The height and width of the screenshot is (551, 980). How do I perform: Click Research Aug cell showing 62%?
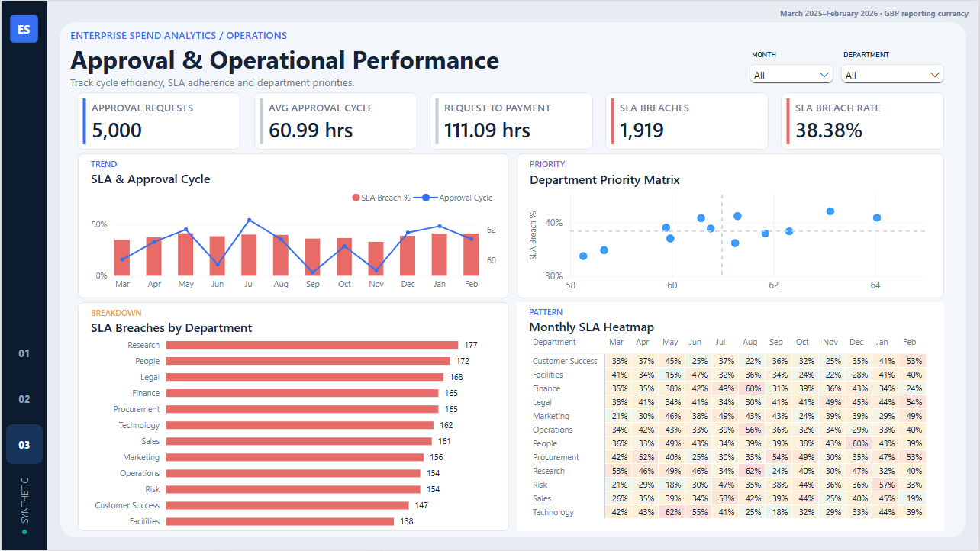click(750, 471)
